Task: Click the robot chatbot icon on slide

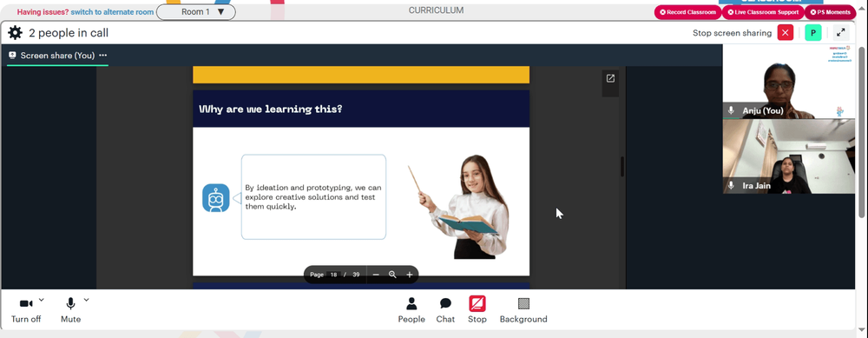Action: (x=216, y=198)
